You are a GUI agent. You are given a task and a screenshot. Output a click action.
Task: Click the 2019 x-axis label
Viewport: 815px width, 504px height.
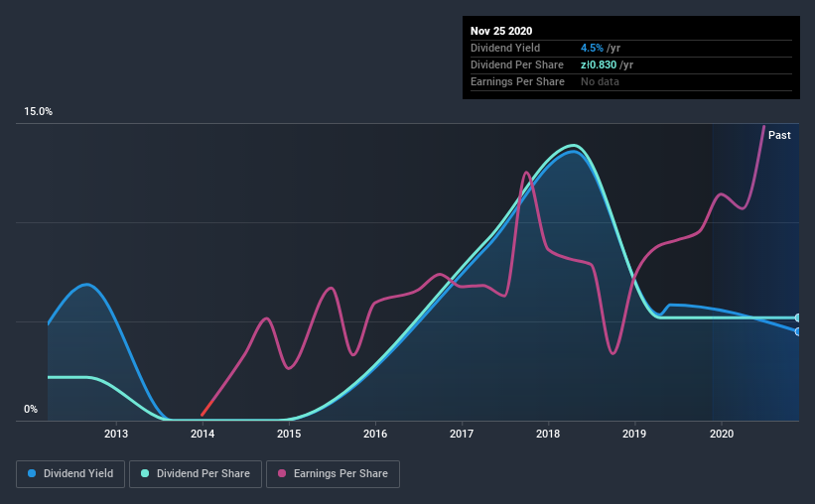(x=634, y=434)
